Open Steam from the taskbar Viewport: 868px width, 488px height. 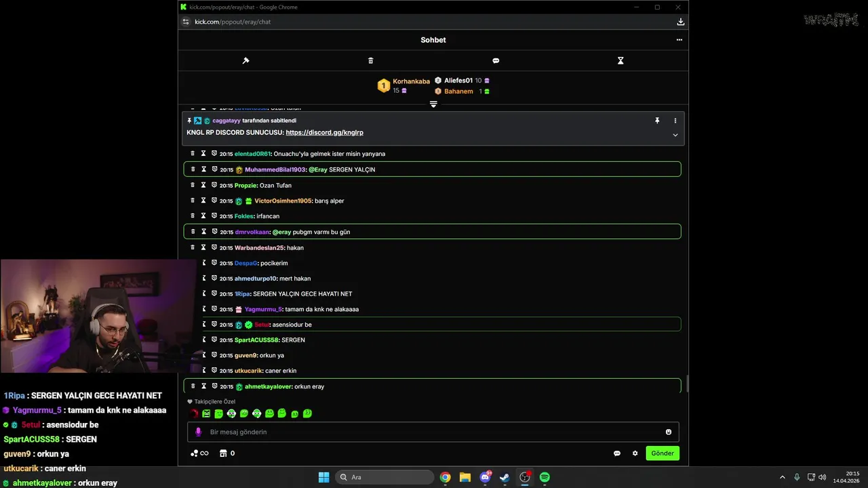coord(505,477)
